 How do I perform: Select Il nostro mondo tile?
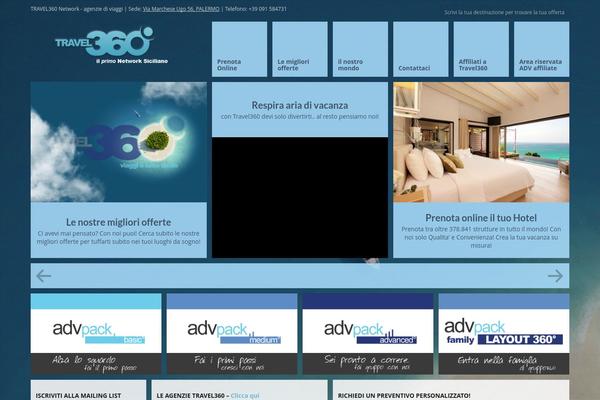tap(360, 49)
